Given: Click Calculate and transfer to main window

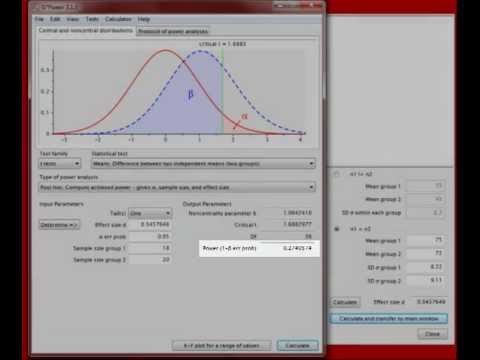Looking at the screenshot, I should pyautogui.click(x=389, y=319).
